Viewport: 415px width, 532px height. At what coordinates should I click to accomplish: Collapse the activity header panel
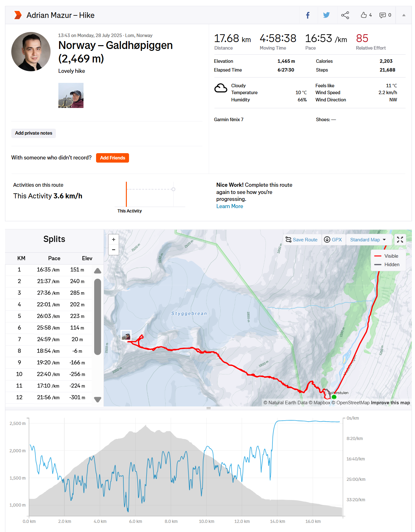404,15
